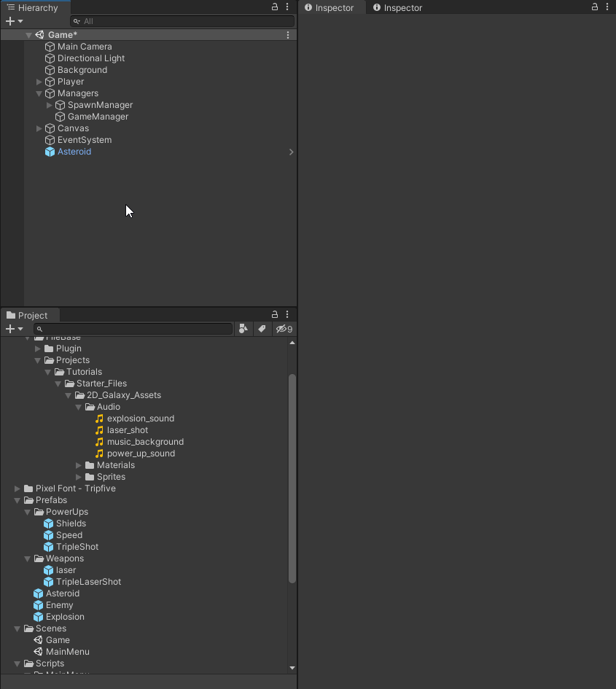Open Asteroid prefab with the chevron arrow

(291, 152)
